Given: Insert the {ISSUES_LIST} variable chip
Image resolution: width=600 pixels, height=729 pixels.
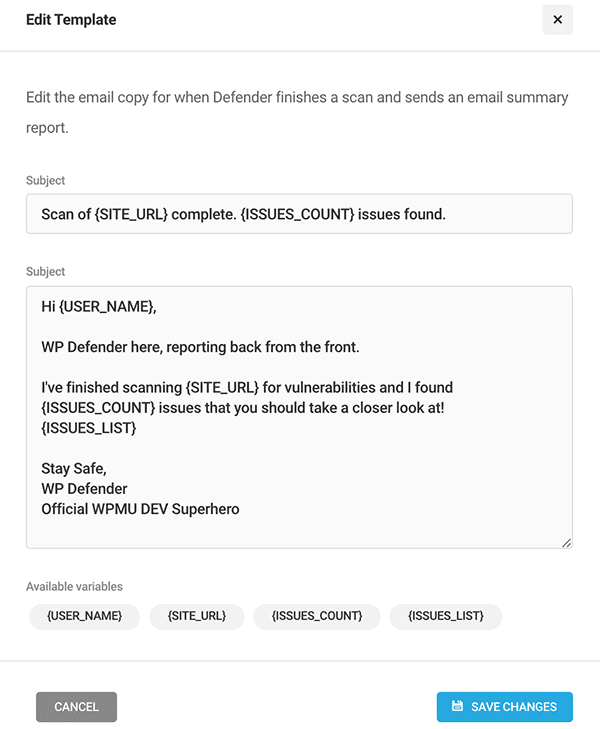Looking at the screenshot, I should click(446, 616).
